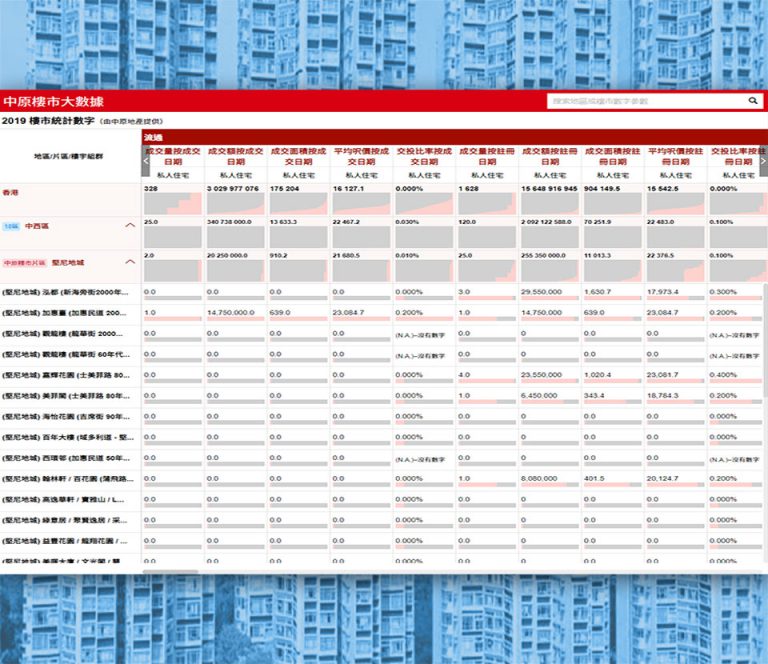This screenshot has width=768, height=664.
Task: Sort by 成交量按成交日期 column header
Action: (173, 156)
